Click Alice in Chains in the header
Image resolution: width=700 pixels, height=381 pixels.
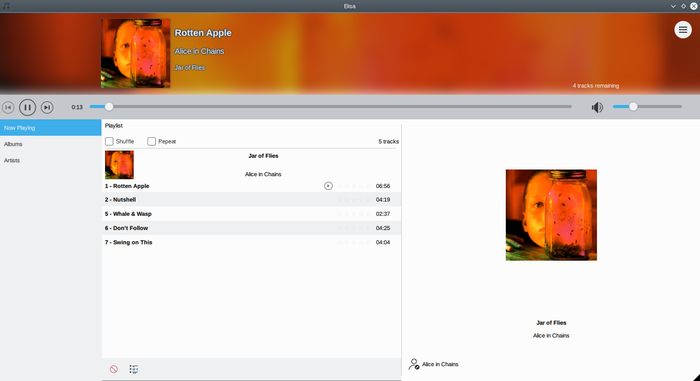199,51
